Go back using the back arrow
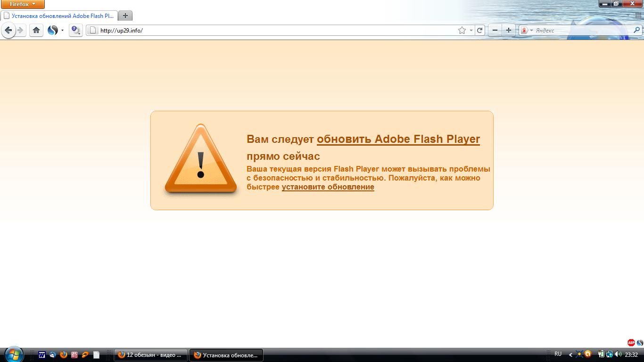Viewport: 644px width, 362px height. (8, 30)
